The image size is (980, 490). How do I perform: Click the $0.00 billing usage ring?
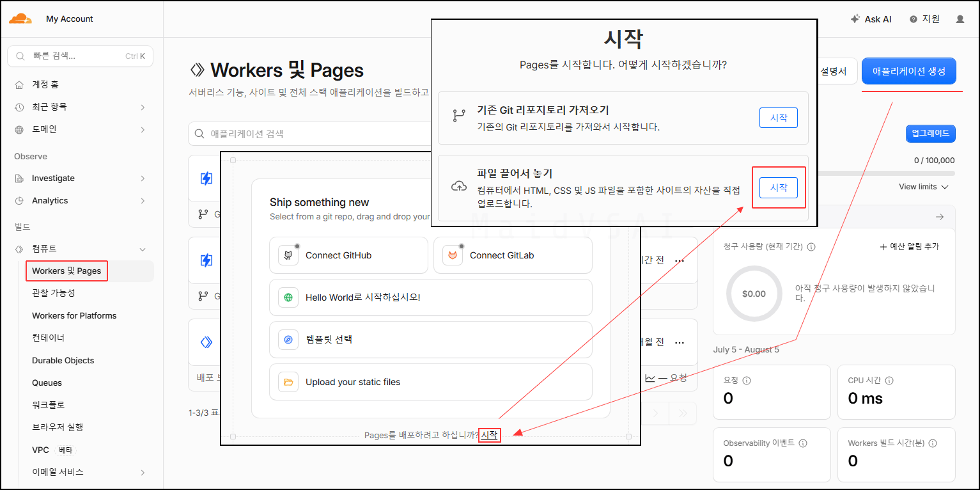click(x=754, y=294)
